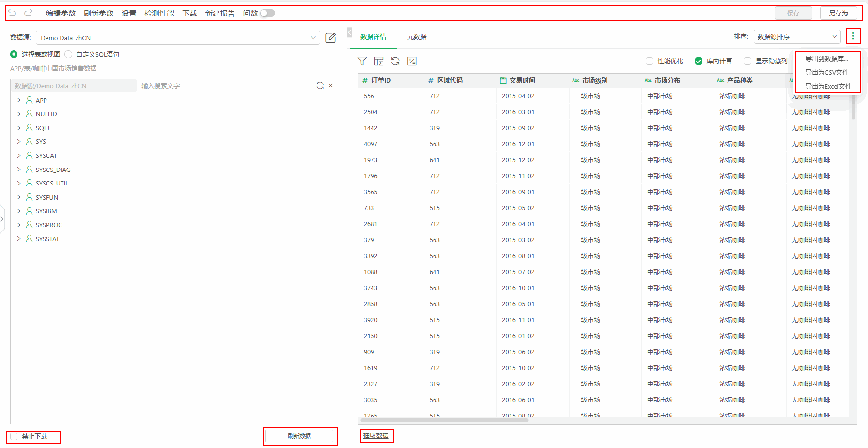This screenshot has height=448, width=868.
Task: Click the 订单ID cell 2504
Action: point(371,112)
